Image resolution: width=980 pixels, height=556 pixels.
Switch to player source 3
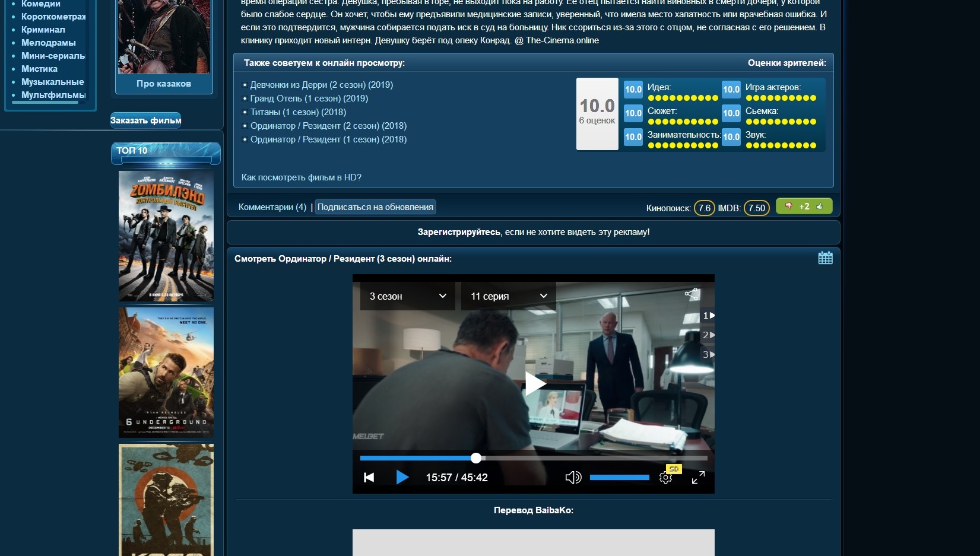[x=708, y=355]
